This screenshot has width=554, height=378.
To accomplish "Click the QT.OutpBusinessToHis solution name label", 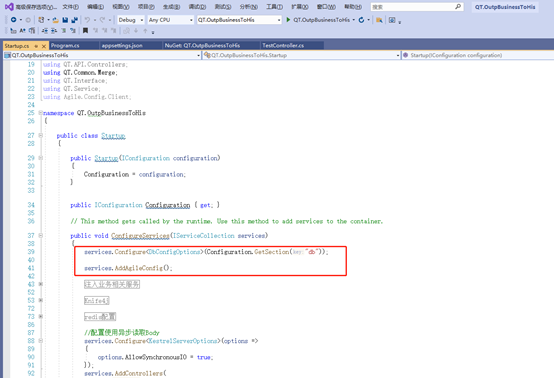I will 505,7.
